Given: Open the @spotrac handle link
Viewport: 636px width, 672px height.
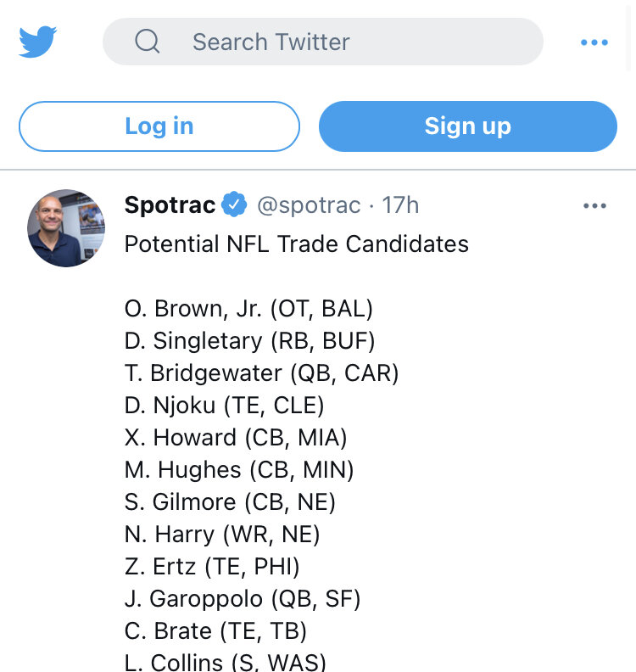Looking at the screenshot, I should tap(309, 205).
